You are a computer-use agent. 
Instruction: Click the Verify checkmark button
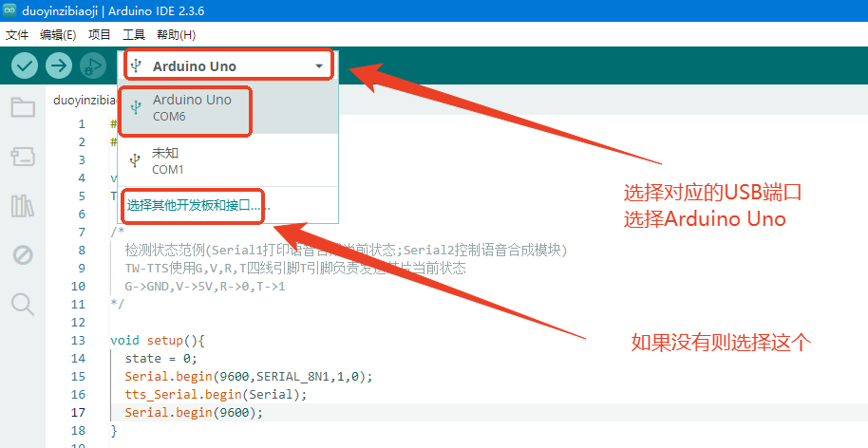[x=25, y=65]
